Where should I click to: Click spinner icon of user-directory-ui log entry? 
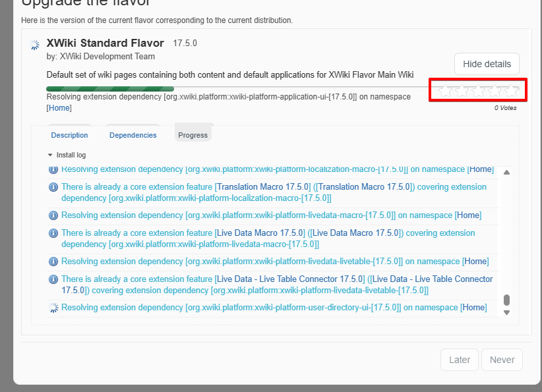point(53,308)
